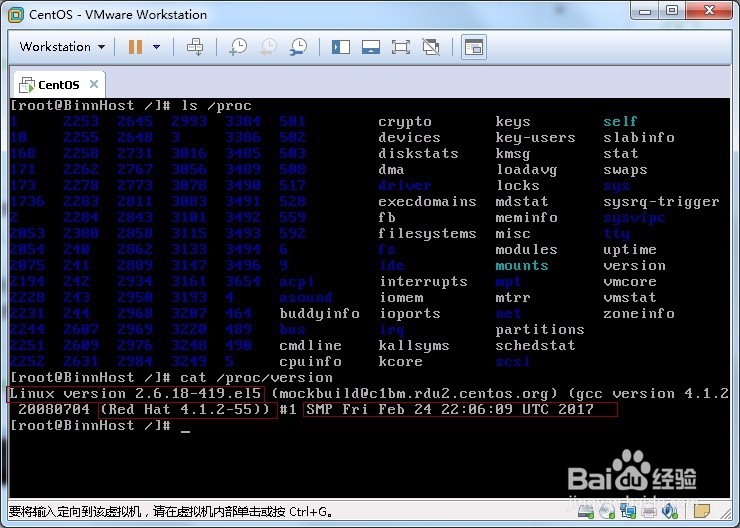This screenshot has height=528, width=740.
Task: Click the cyan 'self' entry
Action: coord(620,121)
